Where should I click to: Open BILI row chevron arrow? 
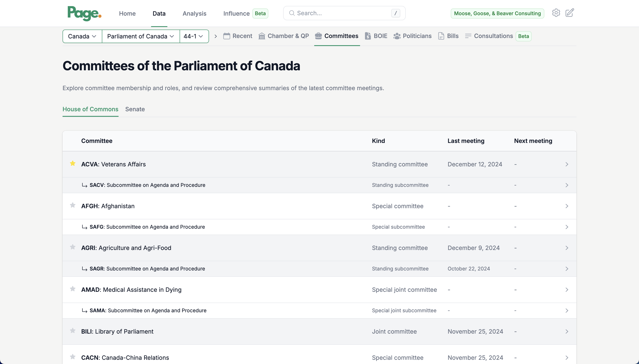pyautogui.click(x=567, y=331)
